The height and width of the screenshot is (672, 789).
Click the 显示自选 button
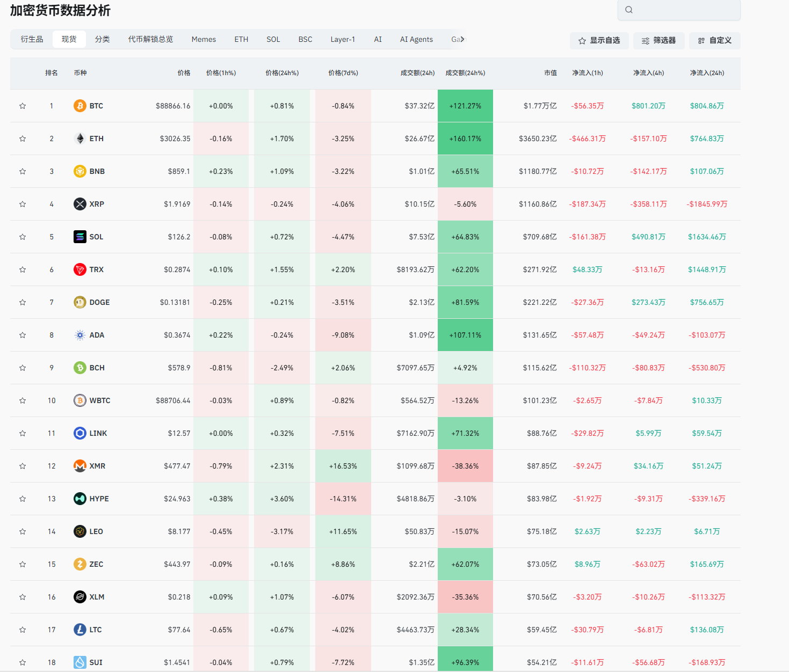click(599, 40)
